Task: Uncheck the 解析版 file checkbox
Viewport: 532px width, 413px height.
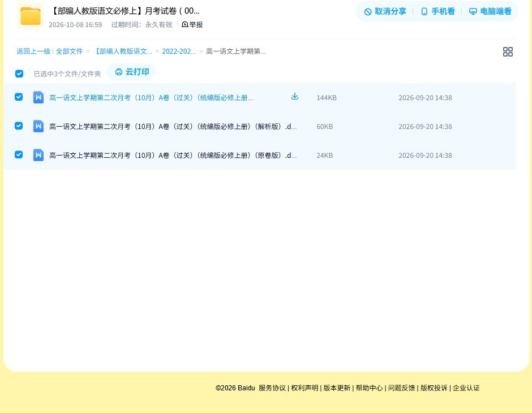Action: click(19, 126)
